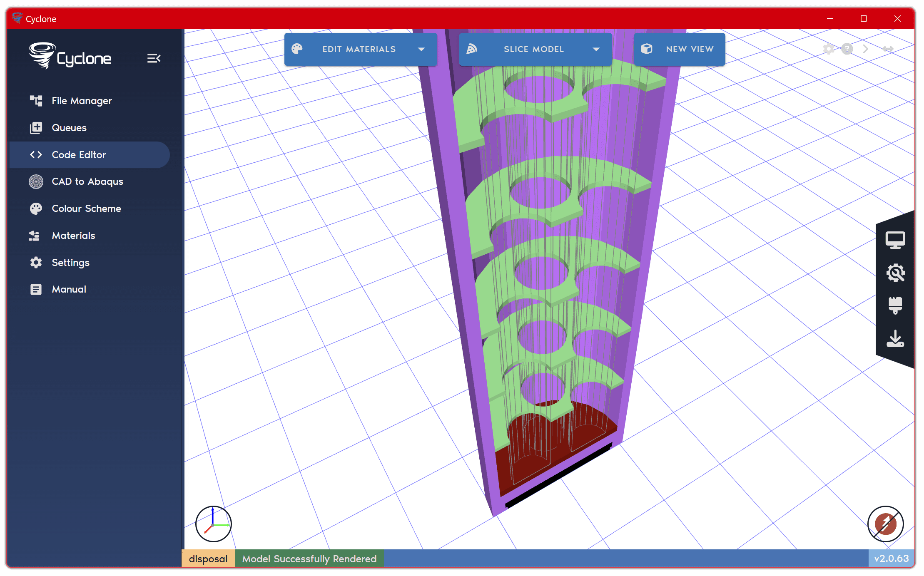This screenshot has height=576, width=924.
Task: Click the horizontal double-arrow icon at top right
Action: (x=888, y=49)
